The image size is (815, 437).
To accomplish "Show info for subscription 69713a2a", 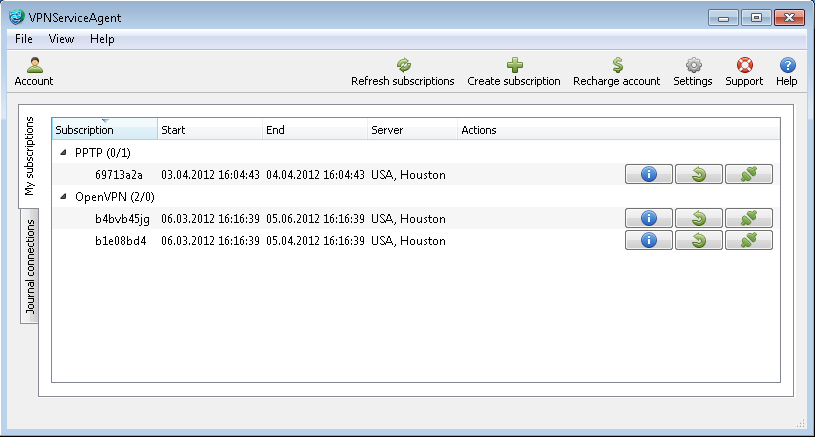I will pos(649,174).
